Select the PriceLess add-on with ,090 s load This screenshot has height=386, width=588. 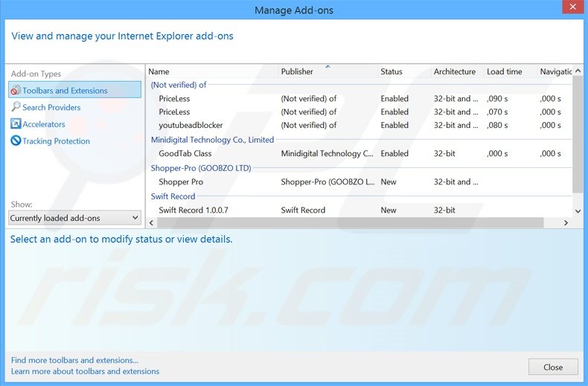click(359, 99)
